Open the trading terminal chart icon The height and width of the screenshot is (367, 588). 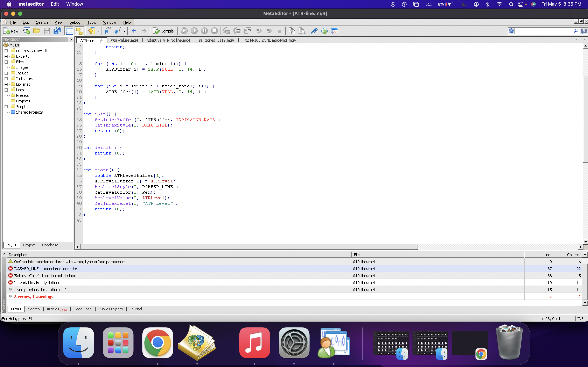(335, 31)
